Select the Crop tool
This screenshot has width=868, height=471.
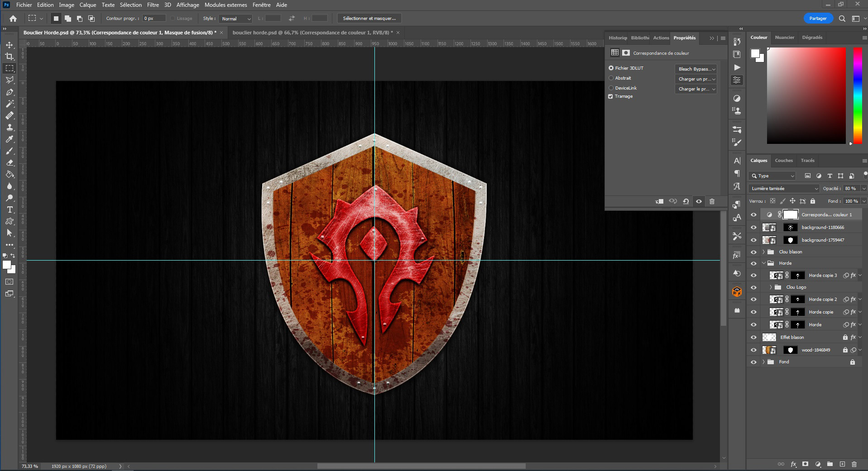(x=10, y=57)
